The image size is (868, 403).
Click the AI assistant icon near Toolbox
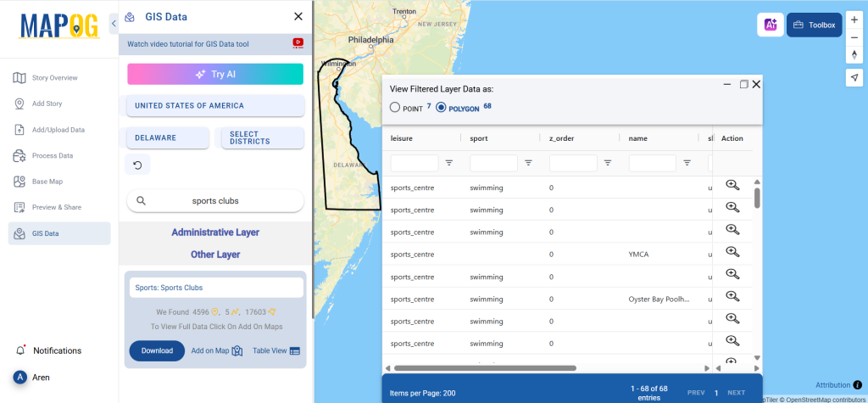[770, 25]
